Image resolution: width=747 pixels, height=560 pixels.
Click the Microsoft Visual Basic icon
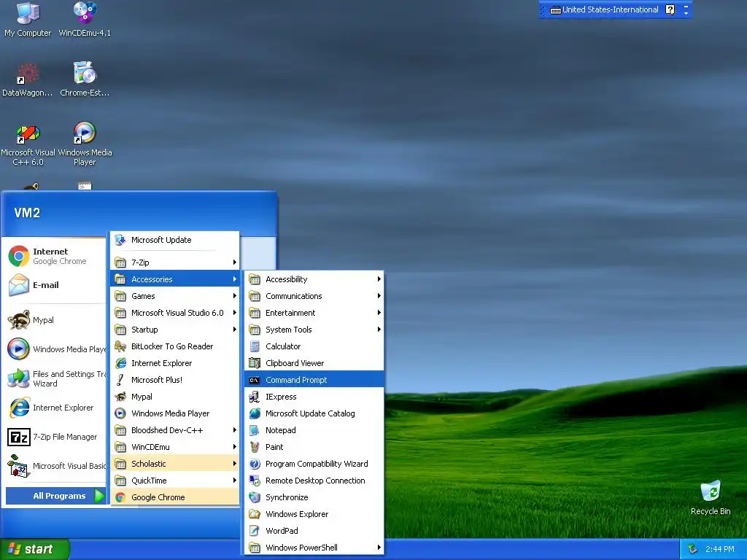click(x=18, y=466)
